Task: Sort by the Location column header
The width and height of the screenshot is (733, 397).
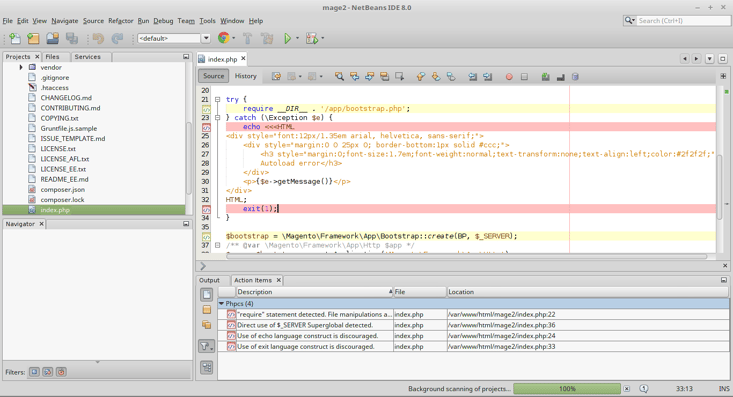Action: tap(588, 292)
